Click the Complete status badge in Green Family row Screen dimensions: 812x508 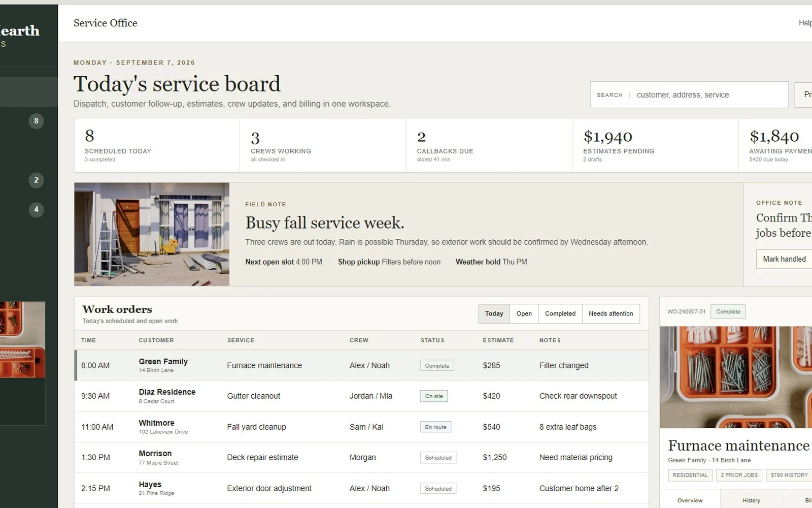(437, 366)
